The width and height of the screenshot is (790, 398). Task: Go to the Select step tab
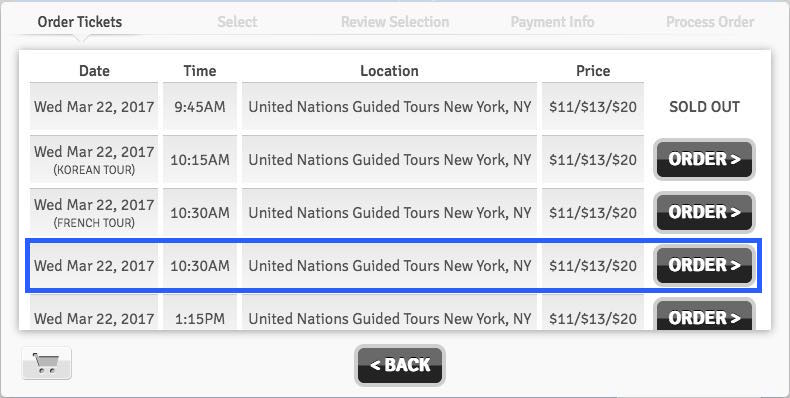click(x=237, y=22)
